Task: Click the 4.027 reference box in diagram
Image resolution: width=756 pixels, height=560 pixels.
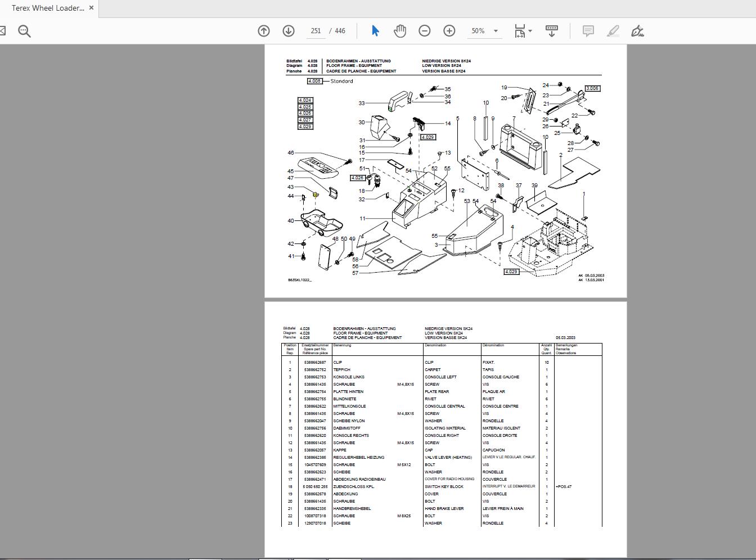Action: [305, 120]
